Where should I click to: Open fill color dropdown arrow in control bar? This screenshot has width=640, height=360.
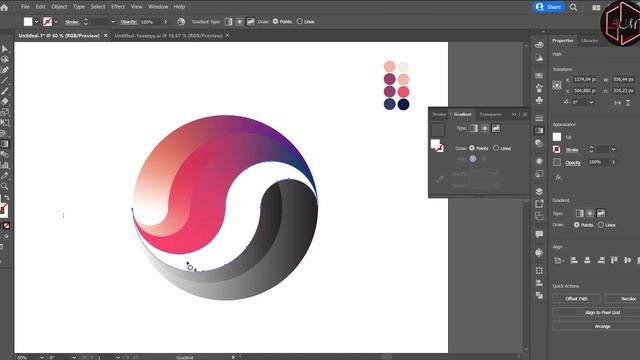[x=36, y=22]
